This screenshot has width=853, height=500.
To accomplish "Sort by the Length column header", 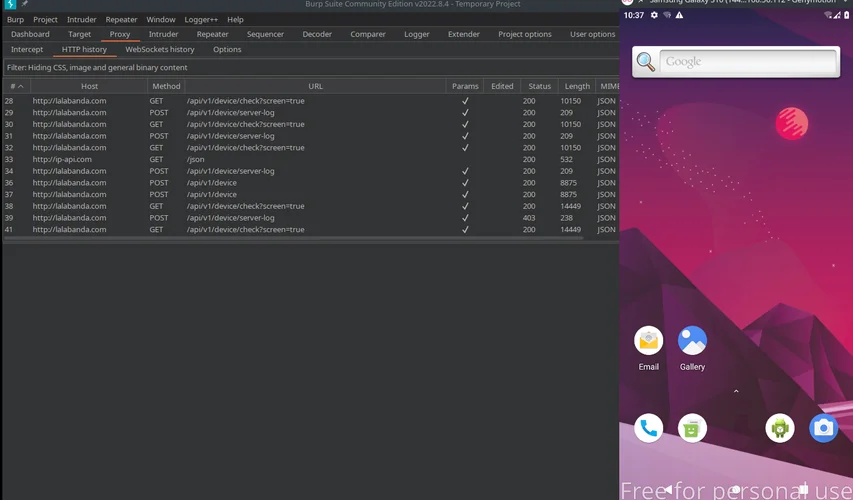I will tap(577, 86).
